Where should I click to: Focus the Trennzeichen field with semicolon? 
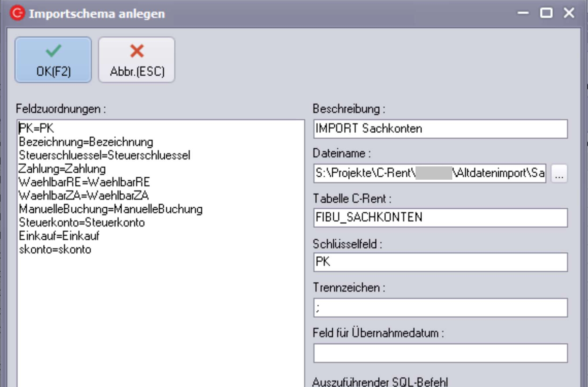click(x=440, y=308)
